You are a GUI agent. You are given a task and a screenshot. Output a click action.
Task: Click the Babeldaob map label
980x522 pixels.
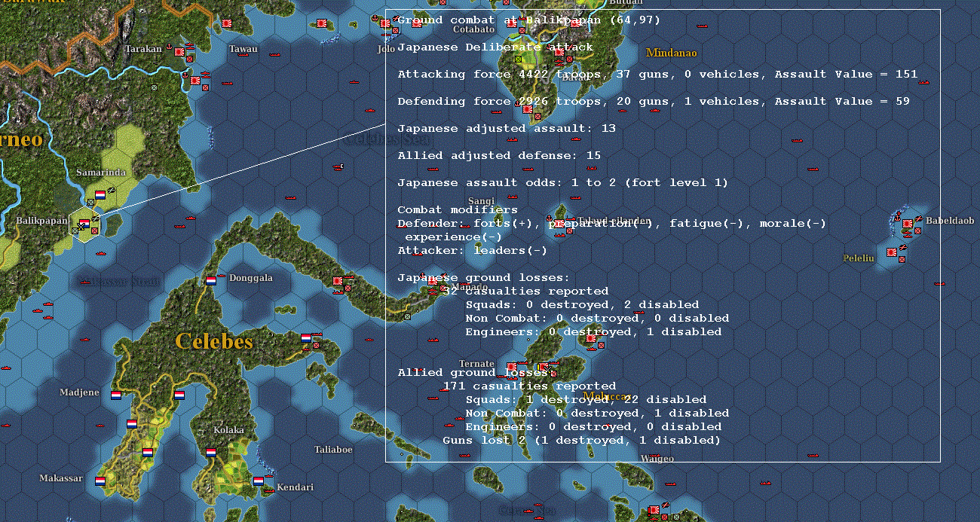click(x=949, y=221)
